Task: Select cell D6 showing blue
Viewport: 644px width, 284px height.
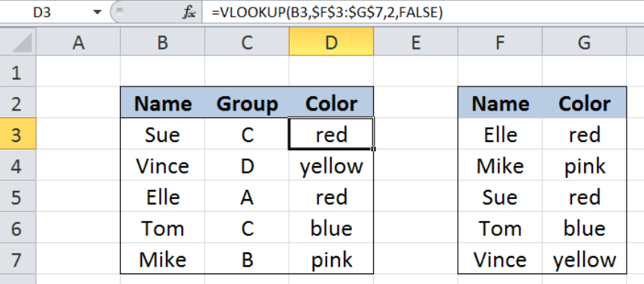Action: tap(331, 228)
